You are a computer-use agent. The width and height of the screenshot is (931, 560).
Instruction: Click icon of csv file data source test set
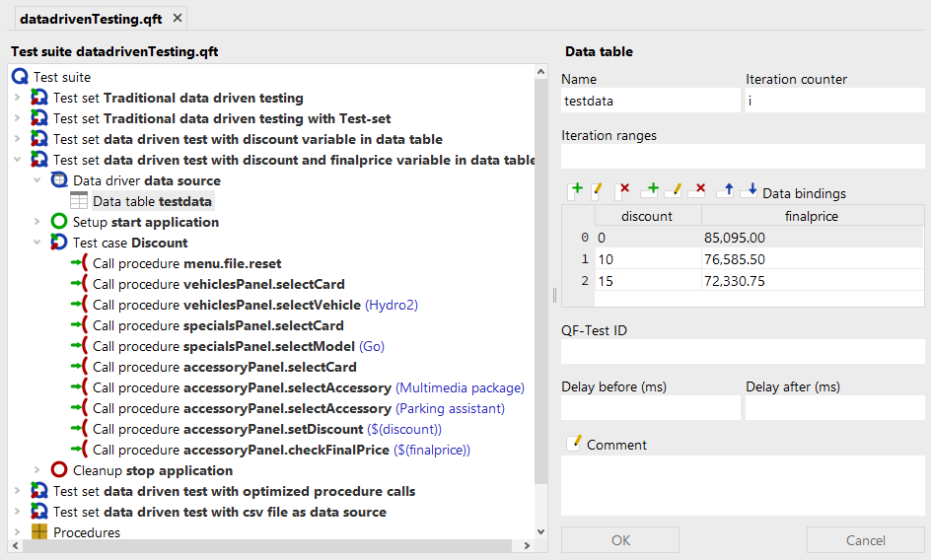point(39,512)
